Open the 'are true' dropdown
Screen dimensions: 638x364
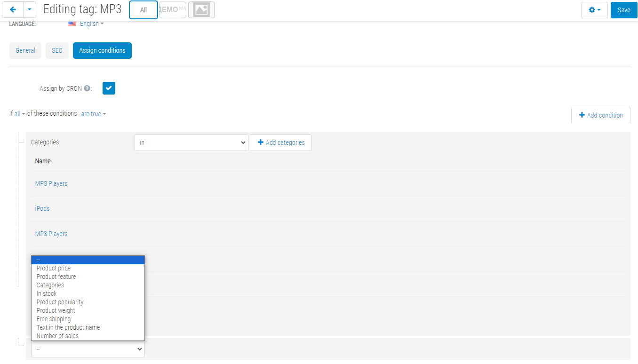pos(94,114)
